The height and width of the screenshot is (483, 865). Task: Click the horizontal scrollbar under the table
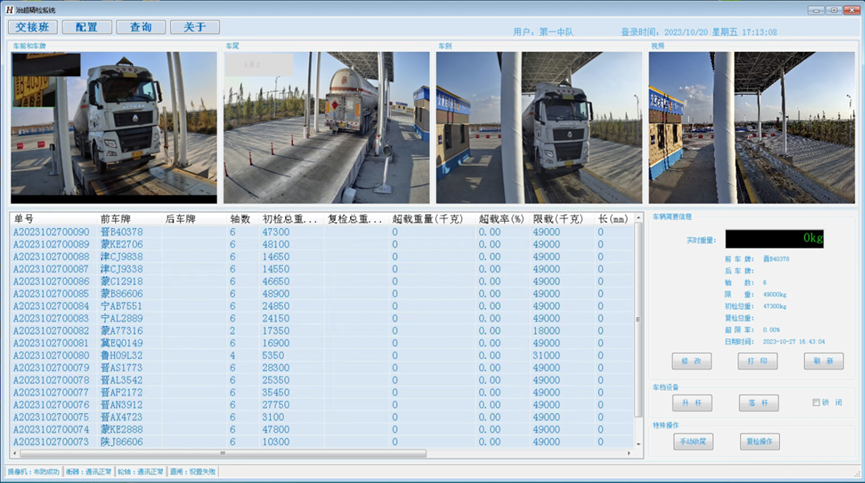click(300, 453)
